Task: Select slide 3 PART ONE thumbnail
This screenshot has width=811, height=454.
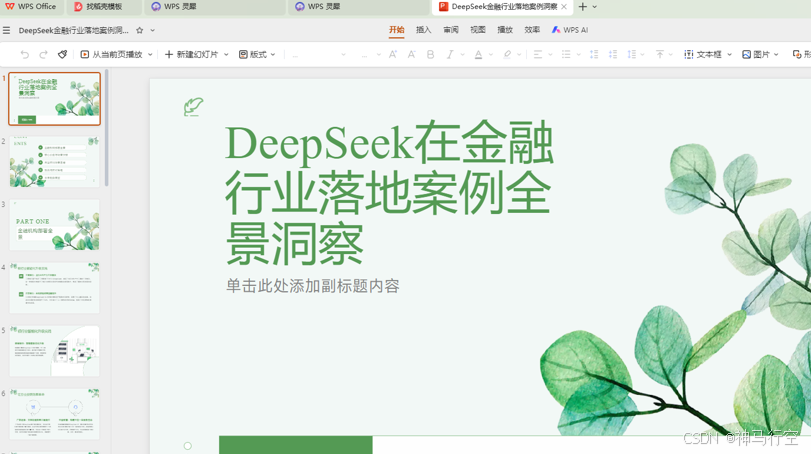Action: tap(54, 225)
